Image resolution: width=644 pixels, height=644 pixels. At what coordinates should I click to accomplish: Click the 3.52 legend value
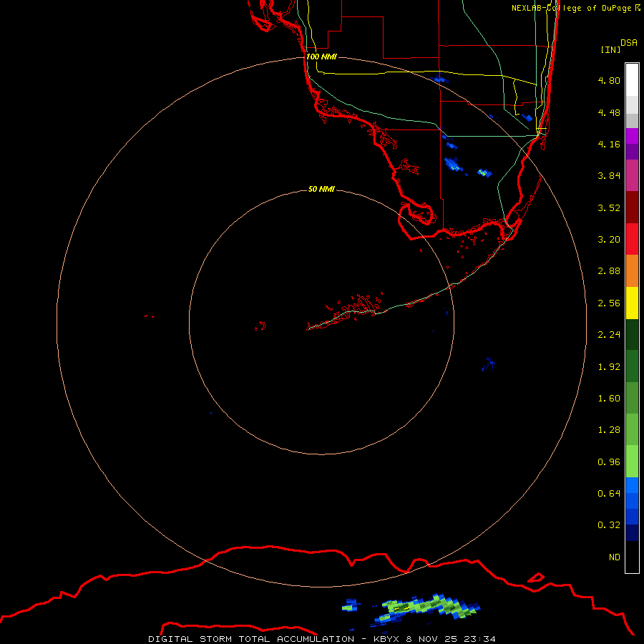609,208
